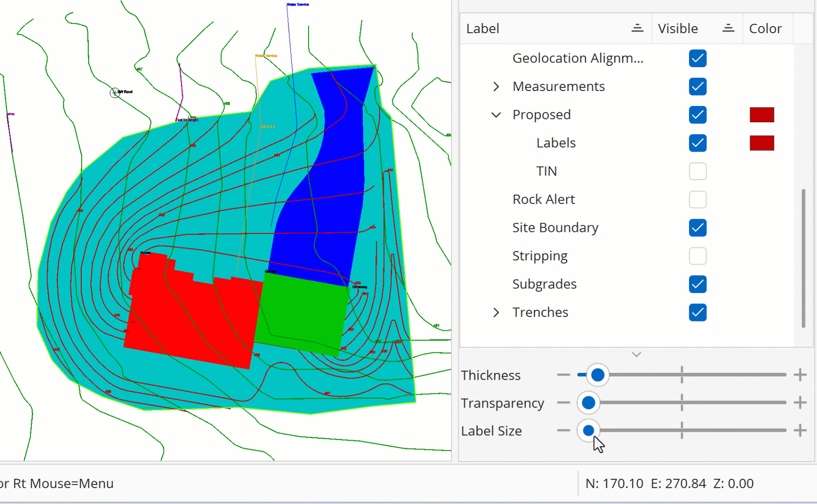
Task: Click the layer list vertical scrollbar
Action: (x=803, y=258)
